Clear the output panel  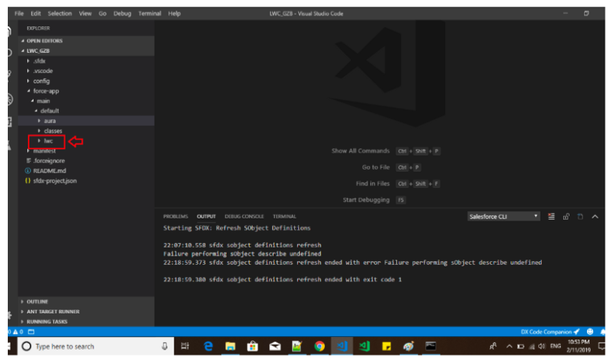(x=551, y=216)
